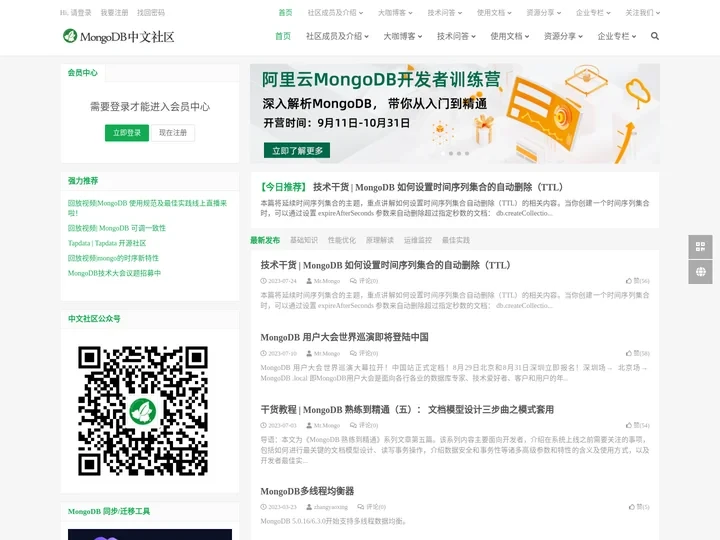Image resolution: width=720 pixels, height=540 pixels.
Task: Expand 技术问答 dropdown in the main header
Action: point(456,36)
